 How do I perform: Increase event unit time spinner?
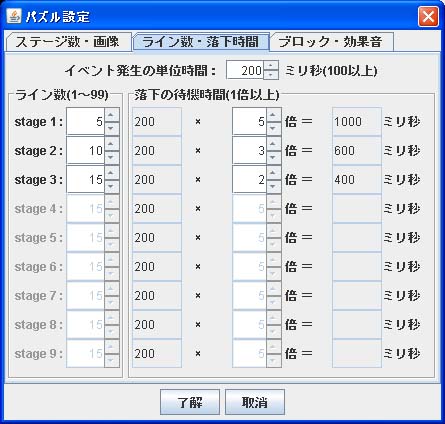271,66
